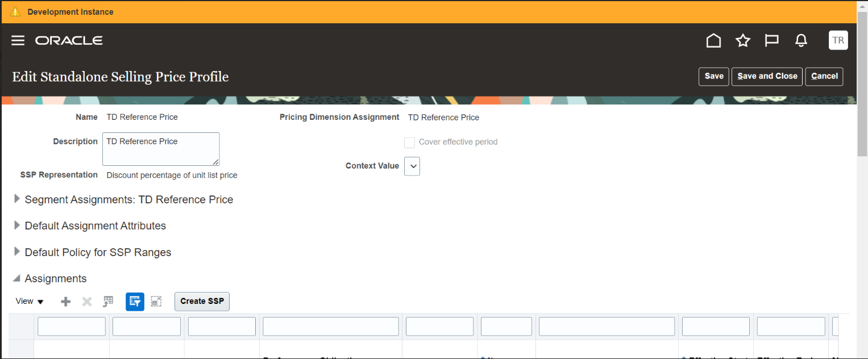868x359 pixels.
Task: Click the Oracle logo
Action: pyautogui.click(x=69, y=40)
